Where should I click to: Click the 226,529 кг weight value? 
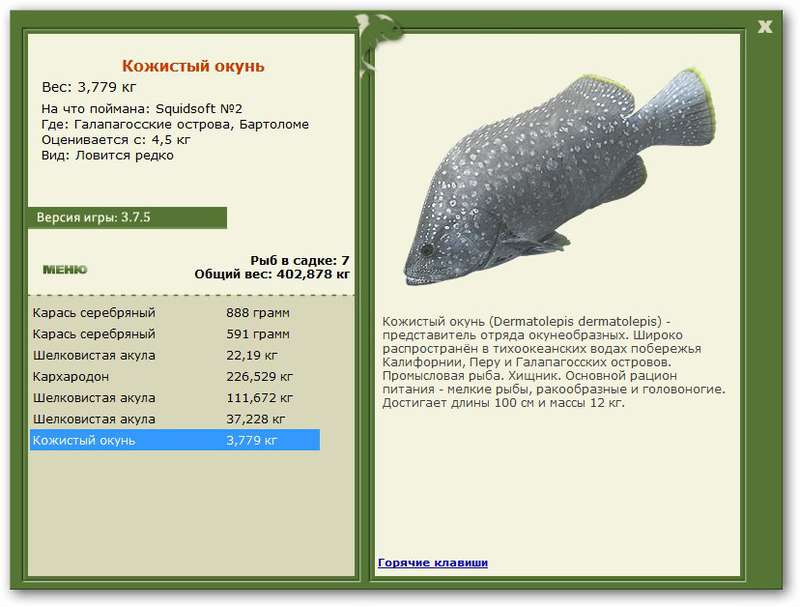(259, 377)
